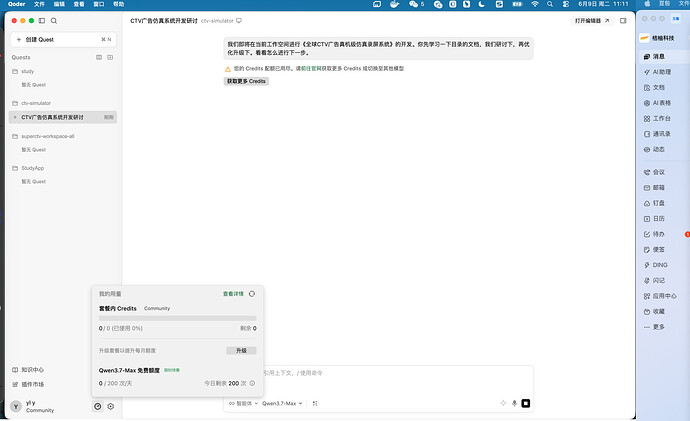Click the comment icon beside ctv-simulator title
Screen dimensions: 690x421
pos(239,21)
